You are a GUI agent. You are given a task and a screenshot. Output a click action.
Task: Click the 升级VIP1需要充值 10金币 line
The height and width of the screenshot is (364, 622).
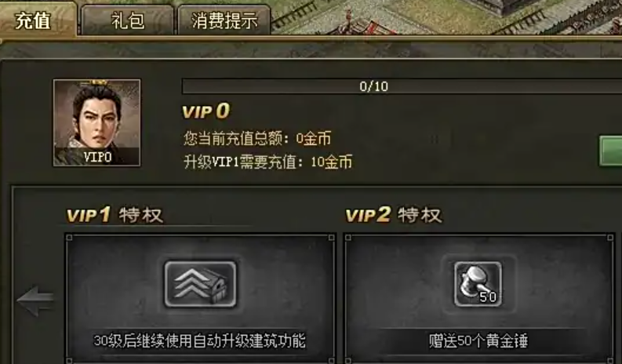(267, 162)
